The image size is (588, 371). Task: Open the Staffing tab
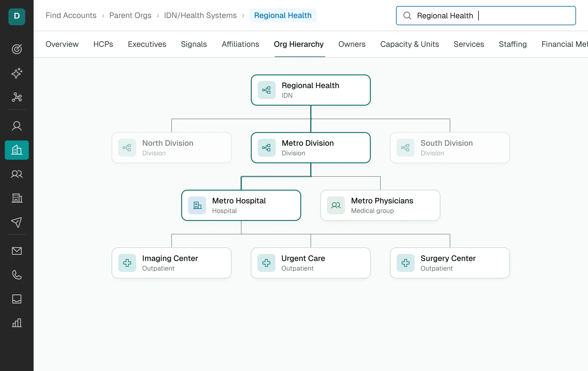(x=513, y=44)
